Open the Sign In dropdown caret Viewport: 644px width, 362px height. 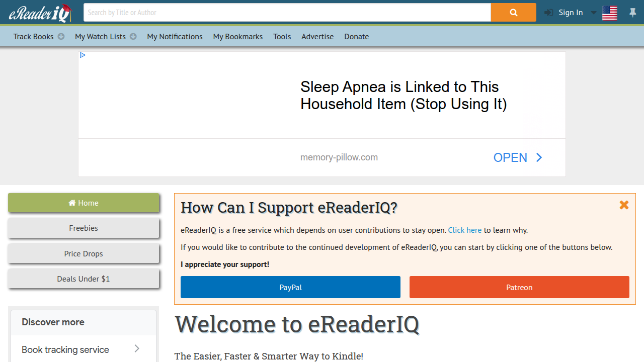pyautogui.click(x=593, y=13)
